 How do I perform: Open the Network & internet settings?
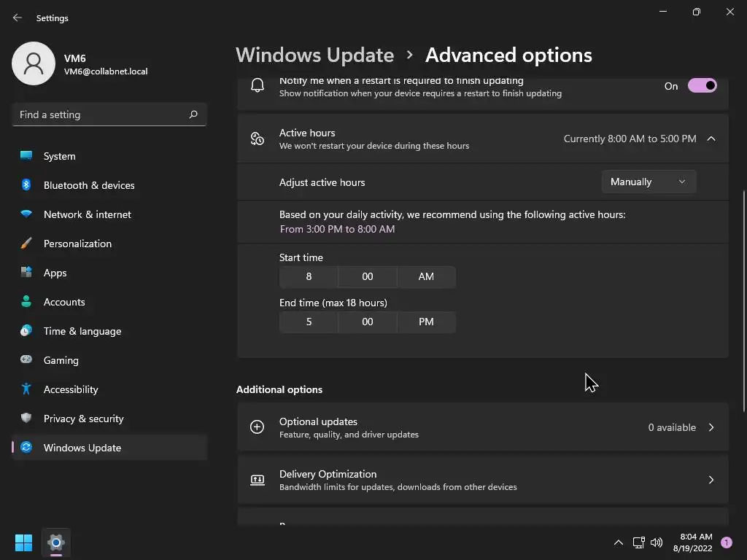coord(88,214)
